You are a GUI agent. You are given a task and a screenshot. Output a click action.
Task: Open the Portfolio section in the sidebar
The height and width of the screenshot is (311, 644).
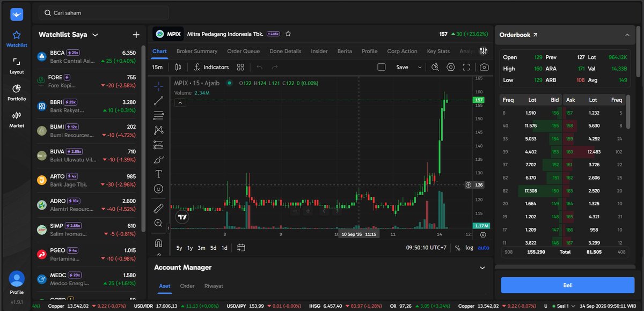17,92
